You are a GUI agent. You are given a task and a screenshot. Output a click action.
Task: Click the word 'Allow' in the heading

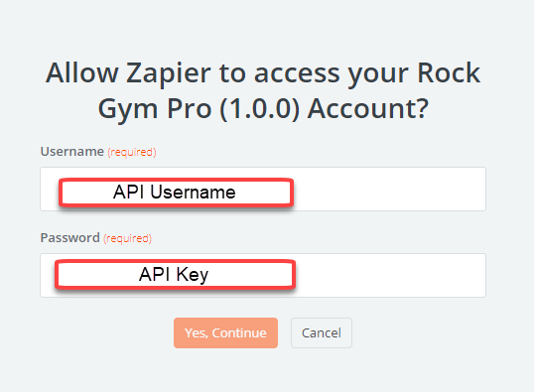point(81,72)
